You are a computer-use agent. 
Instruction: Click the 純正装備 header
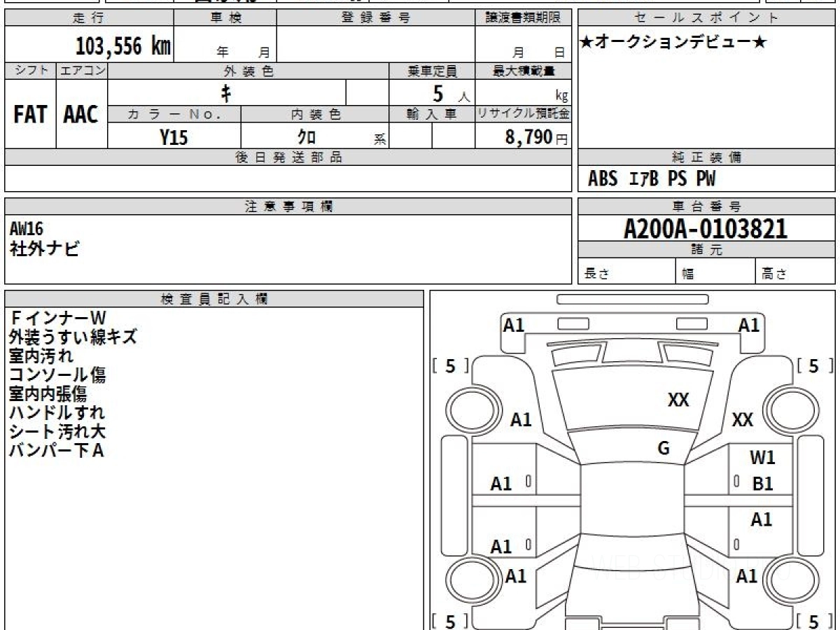point(706,157)
